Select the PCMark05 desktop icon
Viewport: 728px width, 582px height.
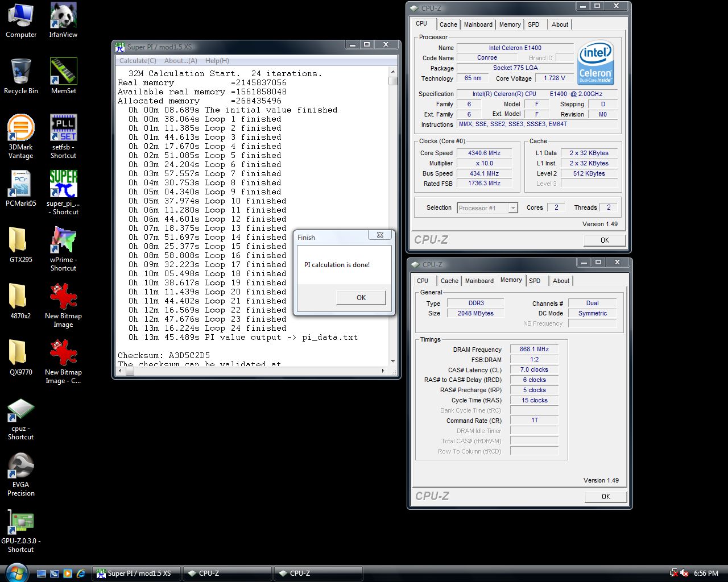[x=21, y=189]
